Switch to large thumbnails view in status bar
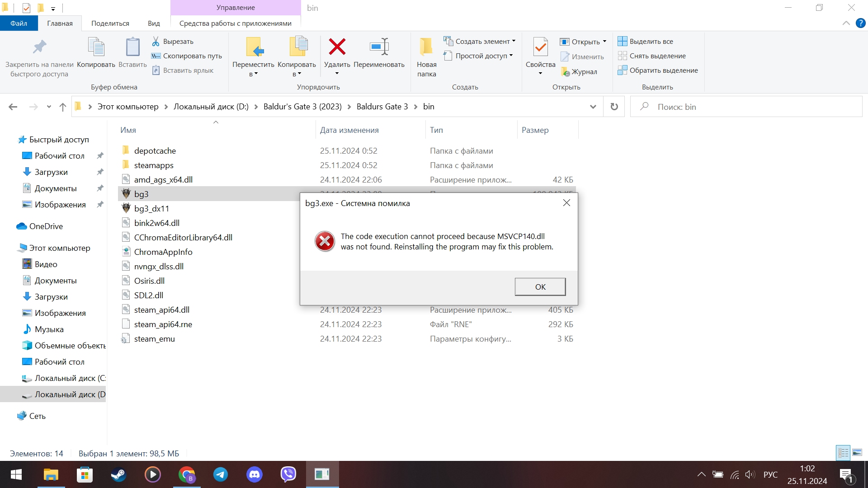This screenshot has width=868, height=488. tap(857, 452)
